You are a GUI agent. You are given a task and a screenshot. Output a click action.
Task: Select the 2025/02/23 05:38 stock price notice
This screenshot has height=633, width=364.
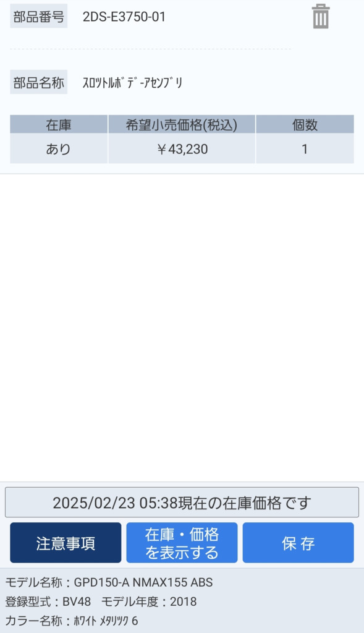coord(182,502)
